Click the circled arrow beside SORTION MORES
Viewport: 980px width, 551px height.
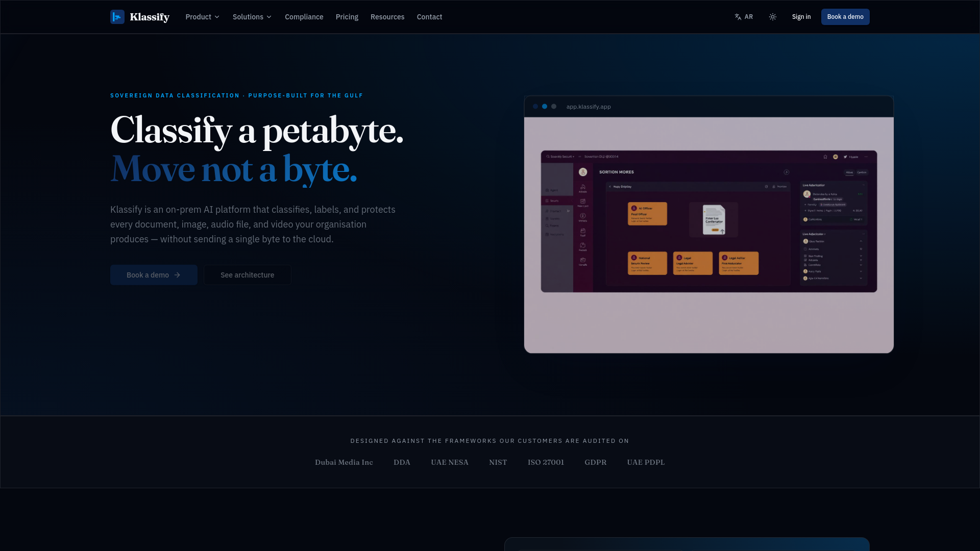click(x=787, y=172)
